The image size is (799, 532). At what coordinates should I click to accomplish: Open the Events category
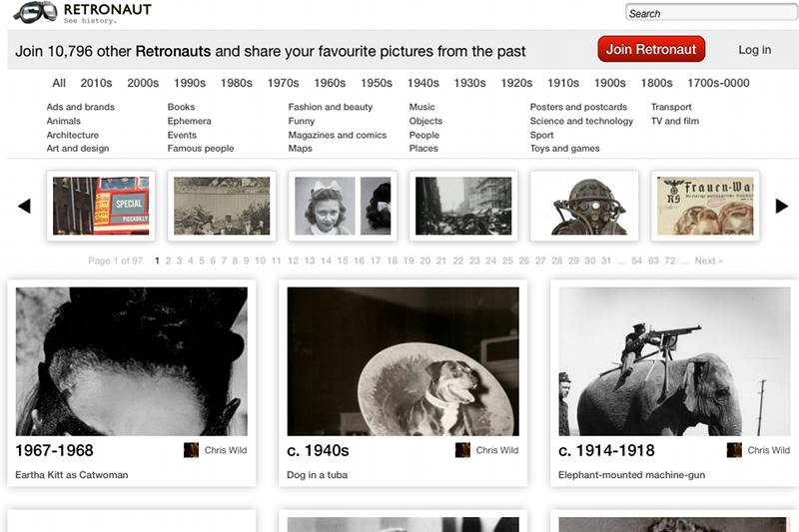click(x=182, y=135)
